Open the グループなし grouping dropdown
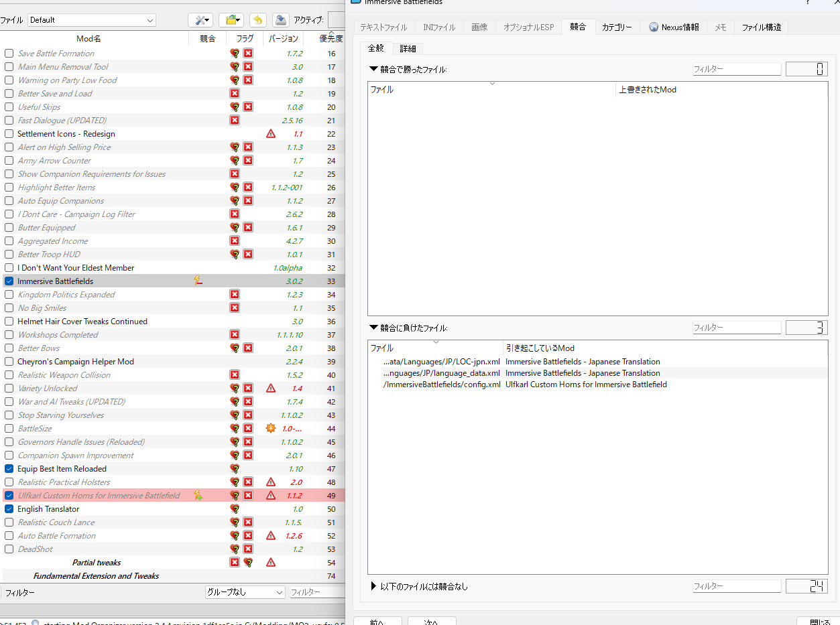 pyautogui.click(x=245, y=592)
